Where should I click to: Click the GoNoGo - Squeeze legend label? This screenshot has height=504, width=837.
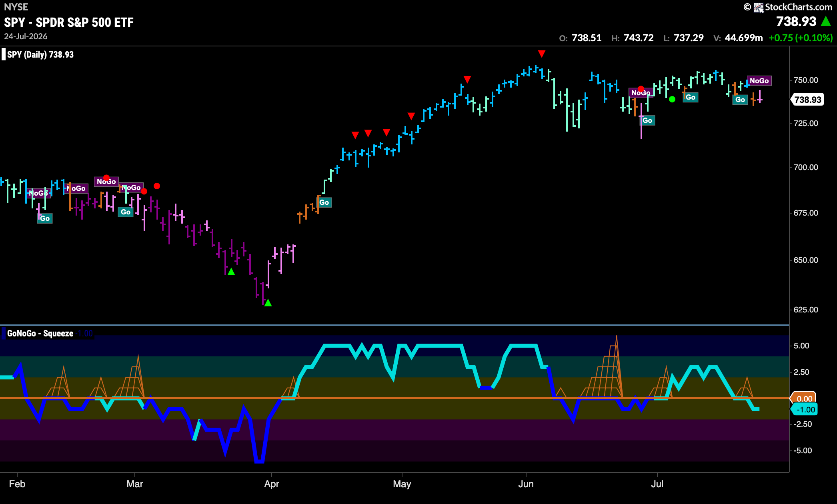(x=40, y=333)
